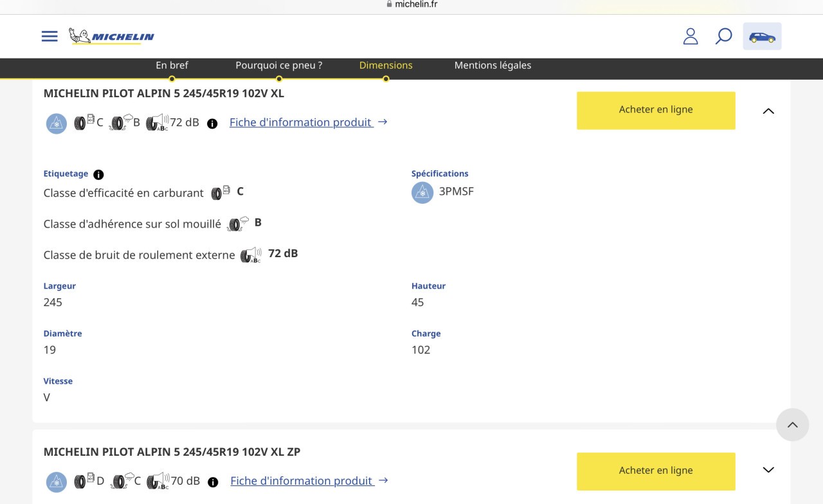823x504 pixels.
Task: Go to the En bref tab
Action: point(172,65)
